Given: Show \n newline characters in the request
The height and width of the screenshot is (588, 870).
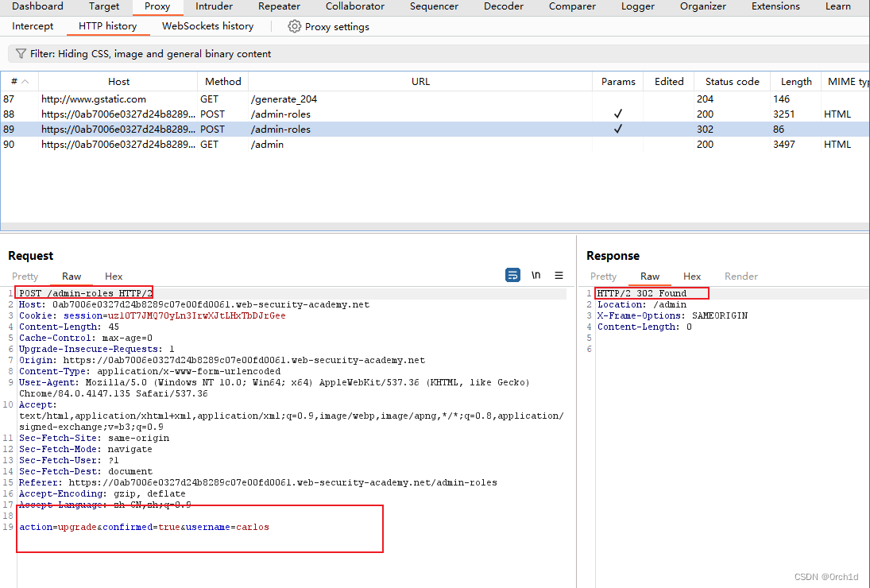Looking at the screenshot, I should click(x=536, y=275).
